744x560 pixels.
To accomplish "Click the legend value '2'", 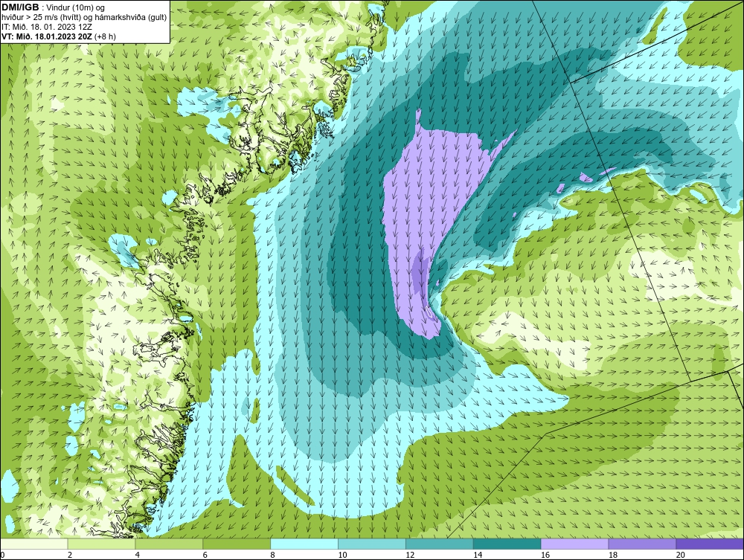I will [x=70, y=555].
